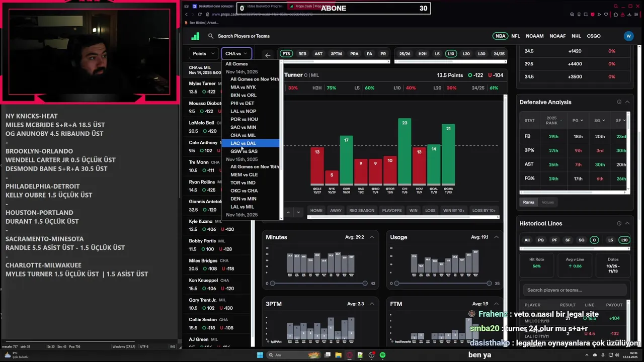
Task: Click the Search Players or Teams field
Action: click(x=244, y=36)
